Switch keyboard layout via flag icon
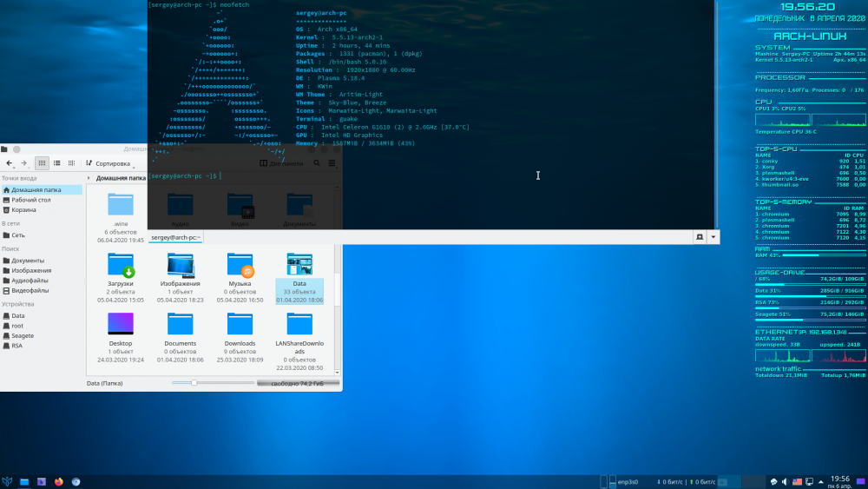The image size is (868, 489). click(797, 482)
